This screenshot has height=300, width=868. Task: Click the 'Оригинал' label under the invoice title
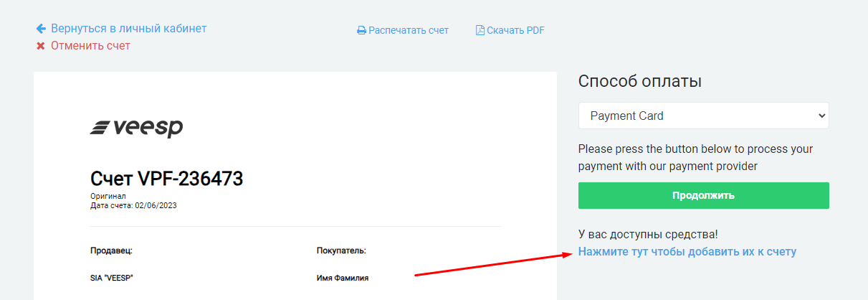[108, 196]
